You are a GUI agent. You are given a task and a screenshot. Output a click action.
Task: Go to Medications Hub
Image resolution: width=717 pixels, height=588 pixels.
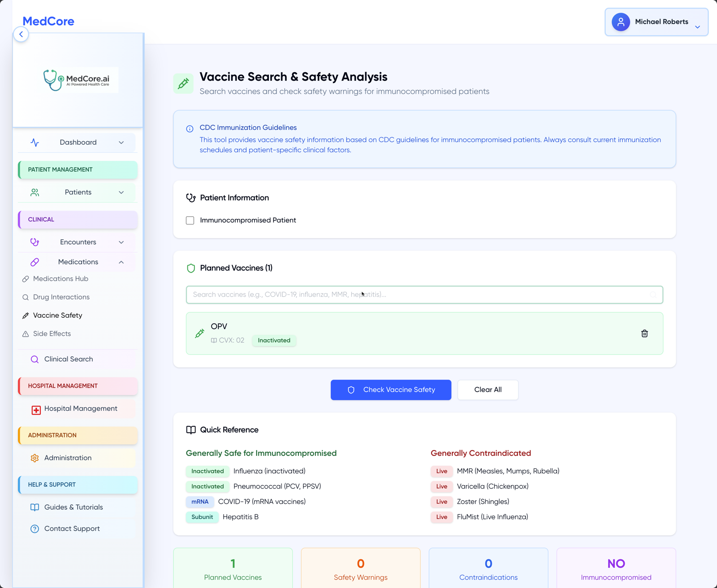coord(60,279)
